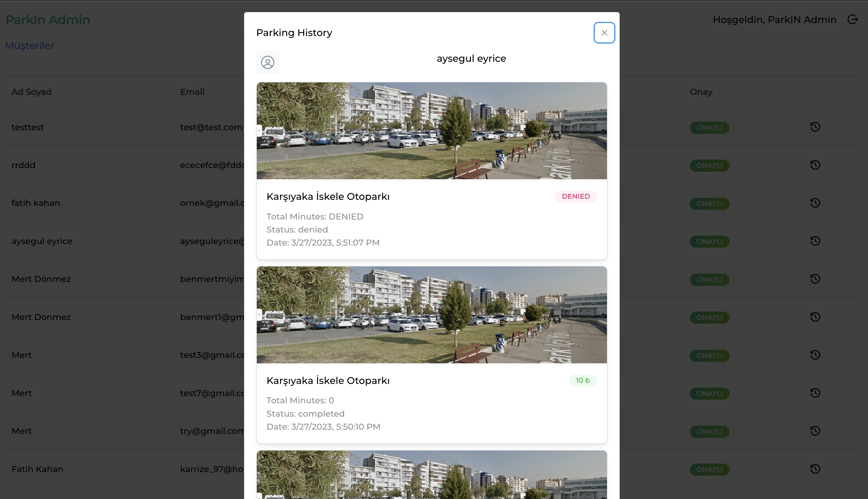The height and width of the screenshot is (499, 868).
Task: Open parking history for Mert Dönmez
Action: (x=816, y=279)
